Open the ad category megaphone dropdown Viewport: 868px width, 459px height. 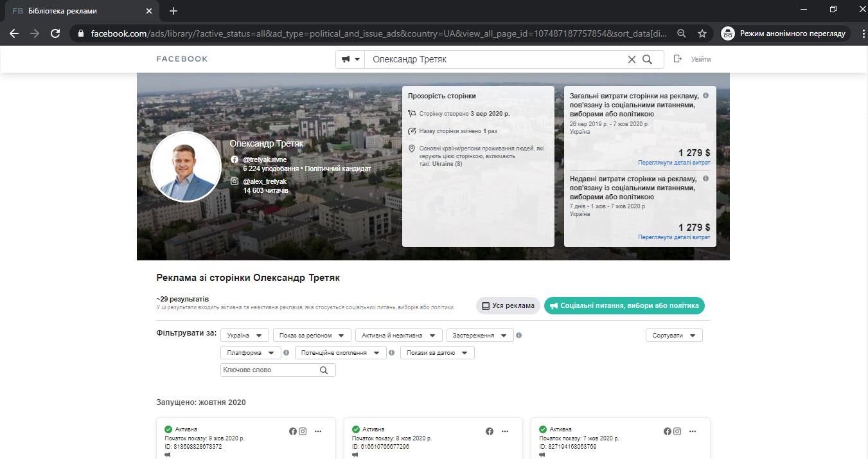351,59
